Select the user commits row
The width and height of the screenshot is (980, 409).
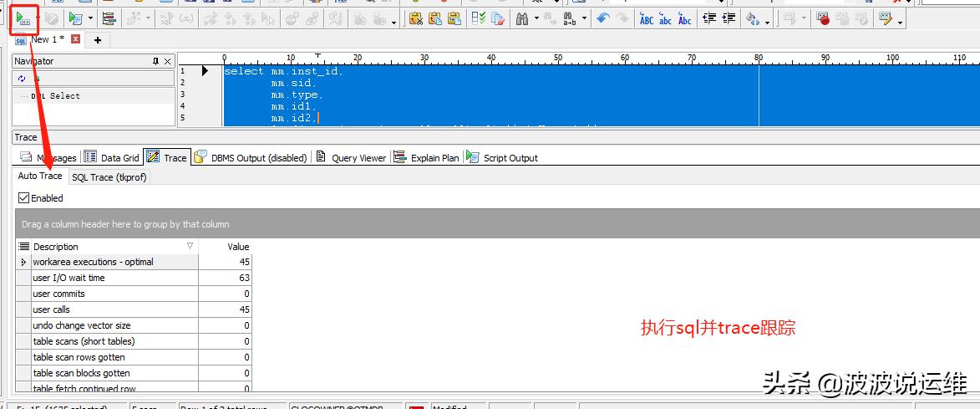pyautogui.click(x=133, y=294)
